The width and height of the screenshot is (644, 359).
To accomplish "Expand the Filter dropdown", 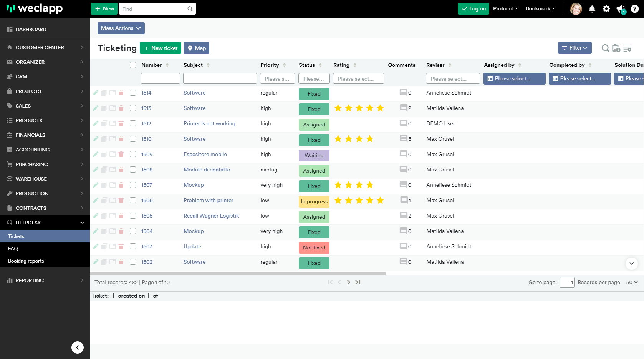I will click(x=574, y=48).
